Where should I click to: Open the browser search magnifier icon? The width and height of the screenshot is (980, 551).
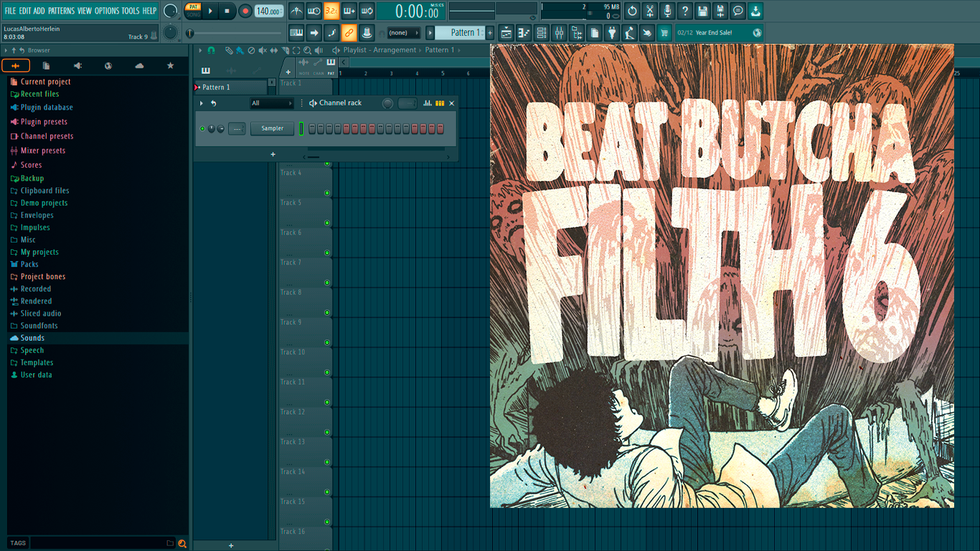[182, 543]
